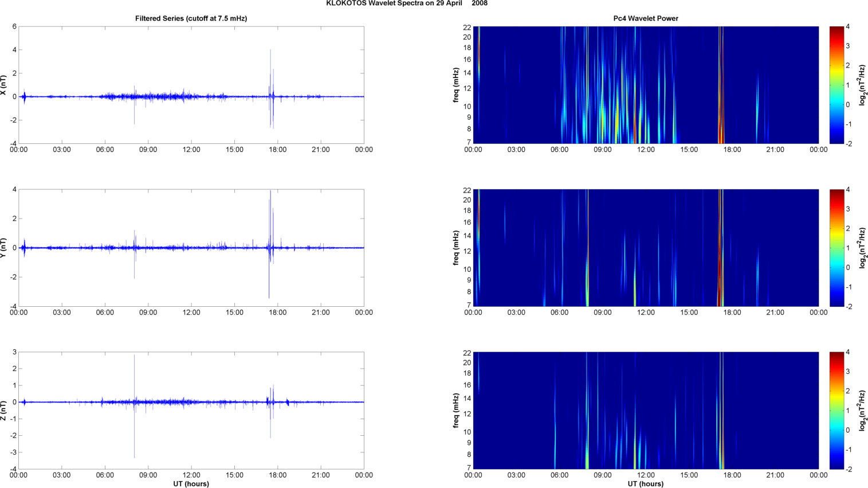
Task: Click the Pc4 Wavelet Power heading
Action: 646,18
